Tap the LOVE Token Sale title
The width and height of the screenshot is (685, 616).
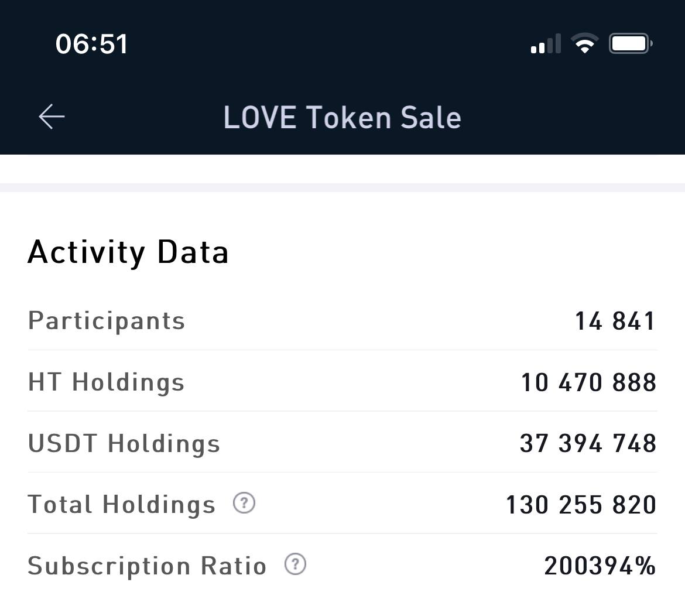(342, 118)
